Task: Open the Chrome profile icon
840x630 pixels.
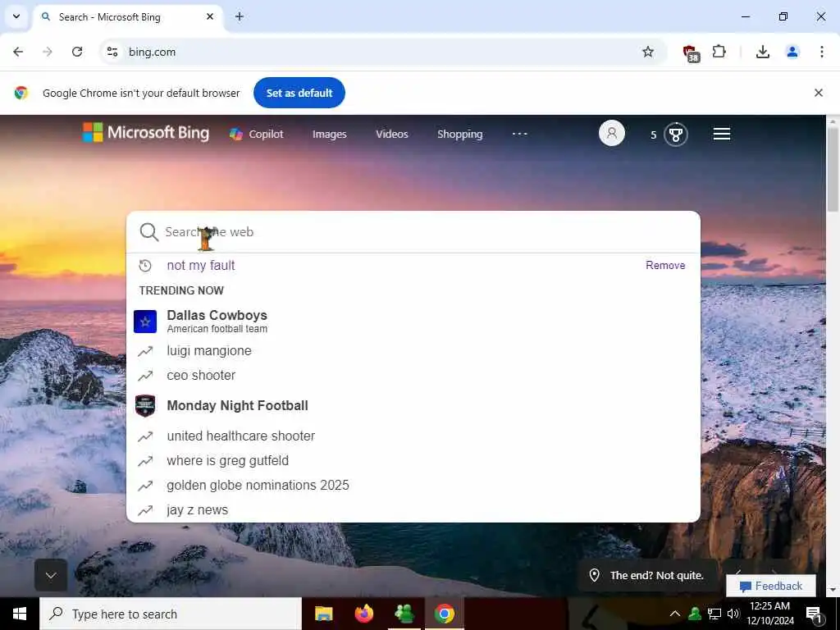Action: click(792, 52)
